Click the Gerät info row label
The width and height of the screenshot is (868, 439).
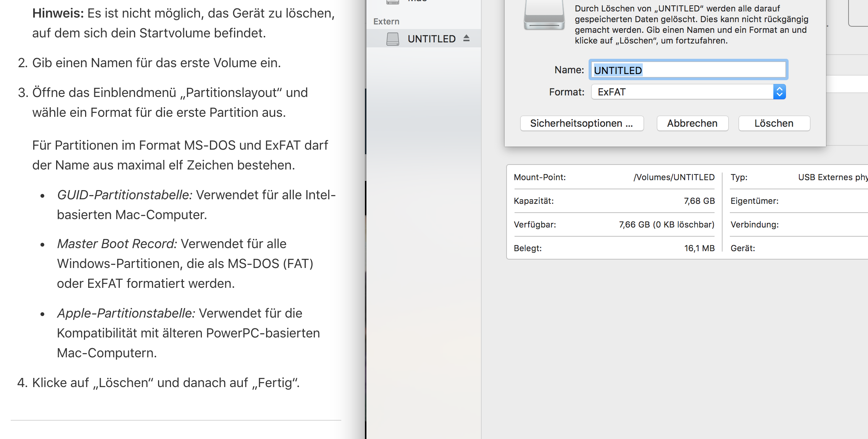pyautogui.click(x=742, y=248)
